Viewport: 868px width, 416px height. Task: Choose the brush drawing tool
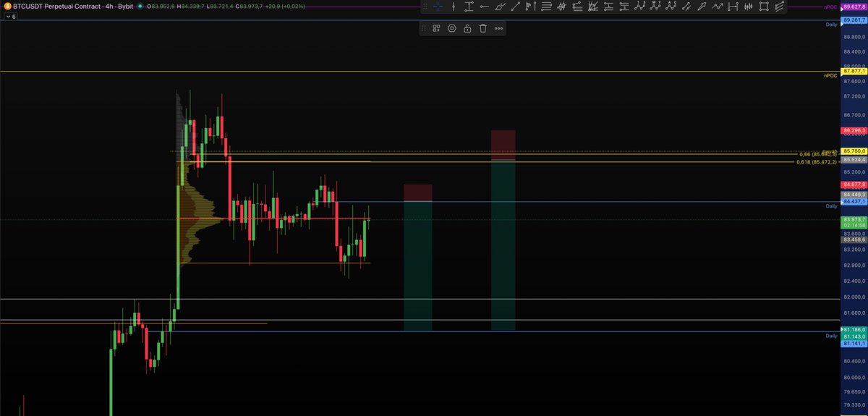tap(501, 7)
